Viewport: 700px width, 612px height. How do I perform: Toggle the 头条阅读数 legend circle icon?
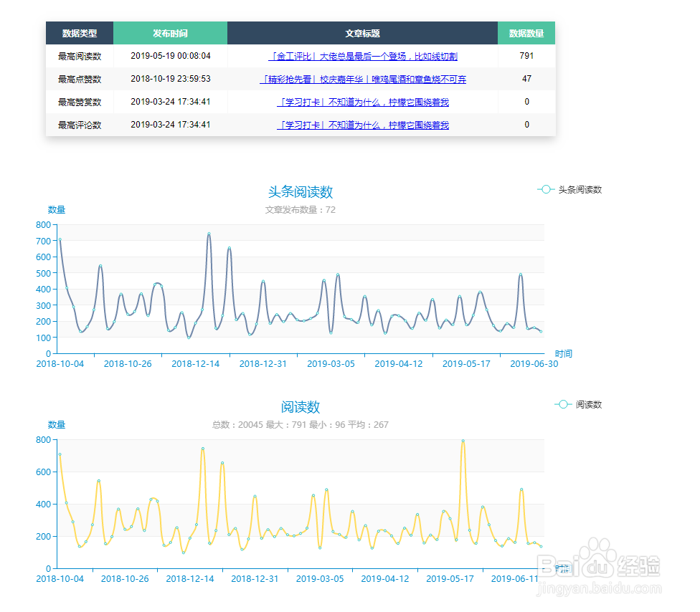coord(546,190)
